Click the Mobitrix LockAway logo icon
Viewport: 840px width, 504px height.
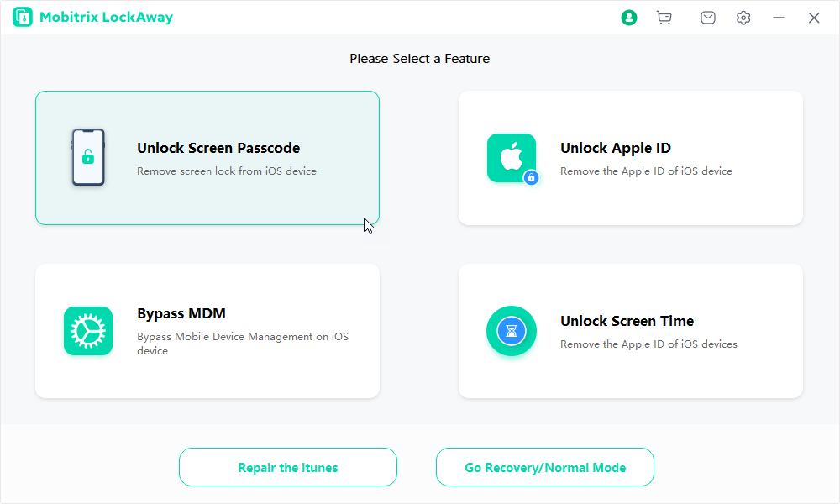point(23,17)
